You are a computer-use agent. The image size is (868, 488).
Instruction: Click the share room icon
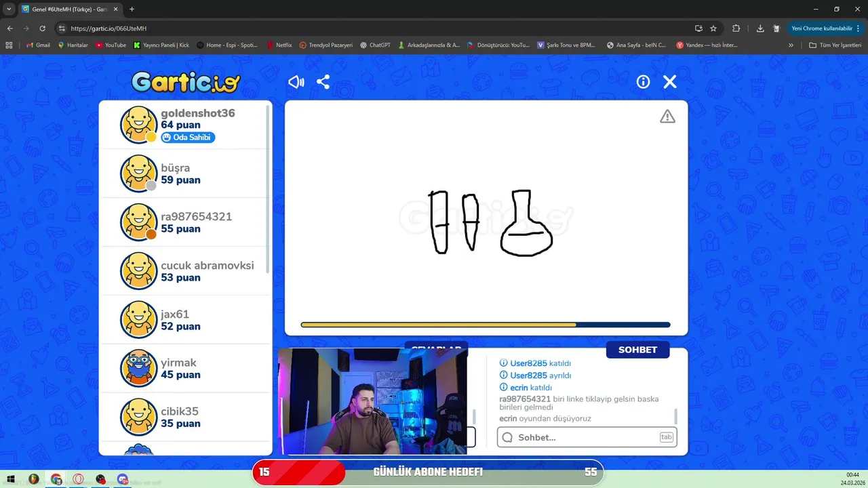[x=323, y=82]
